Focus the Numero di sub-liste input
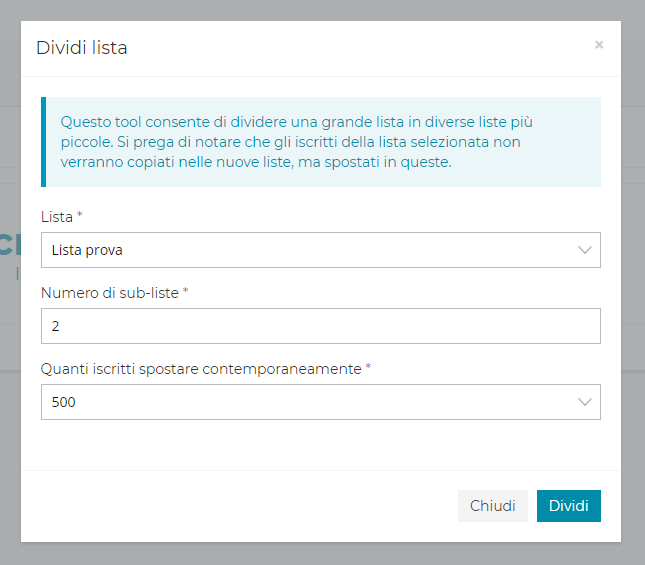The image size is (645, 565). (x=320, y=326)
